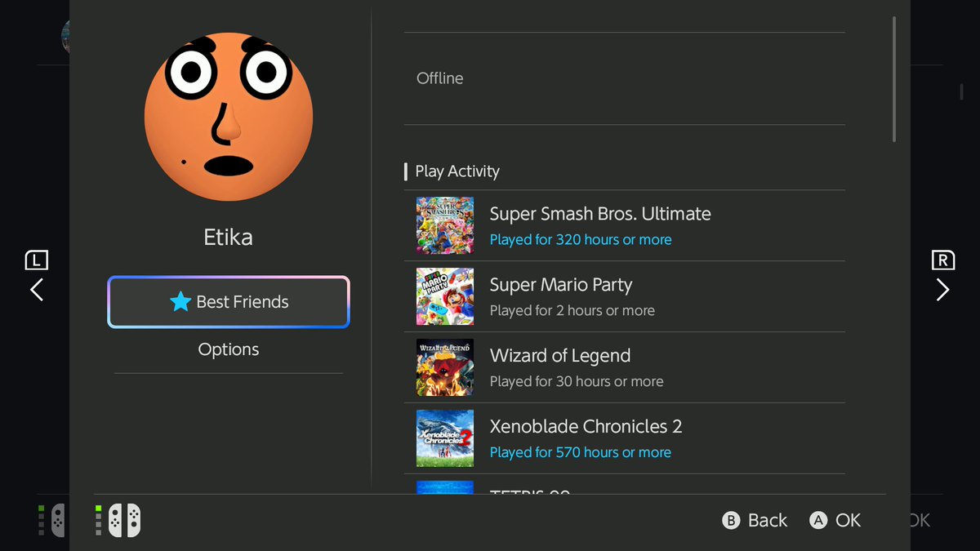
Task: Select the Wizard of Legend title
Action: tap(560, 356)
